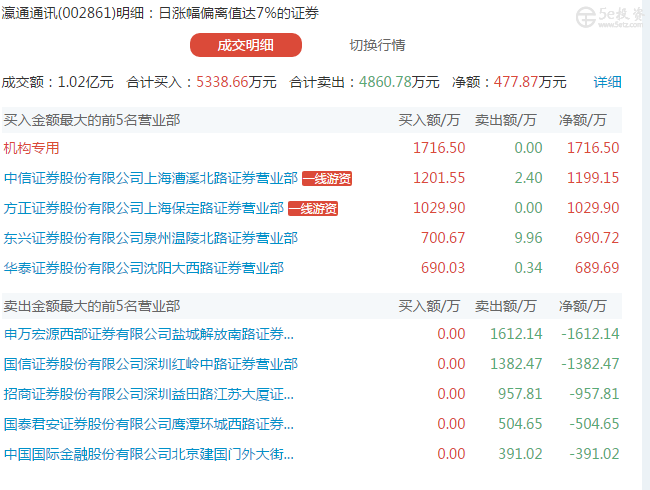Click 成交额 value 1.02亿元
Screen dimensions: 650x490
click(x=85, y=82)
